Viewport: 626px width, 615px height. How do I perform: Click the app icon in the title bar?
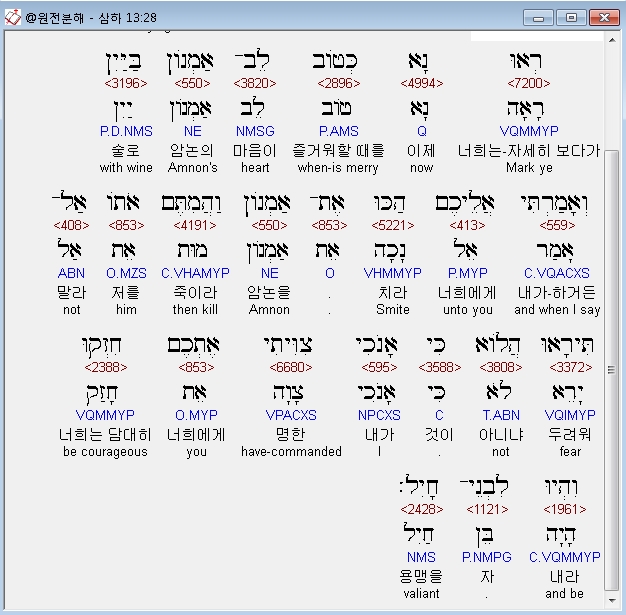pos(12,17)
